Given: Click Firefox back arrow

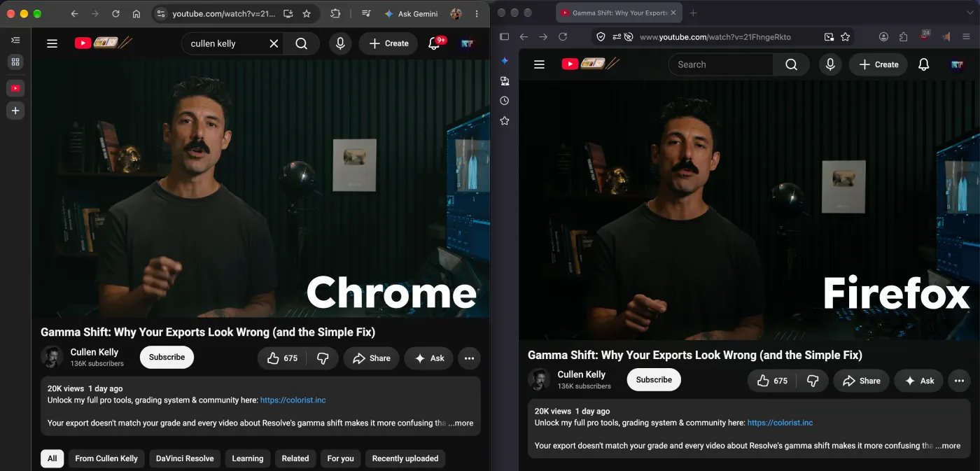Looking at the screenshot, I should tap(524, 36).
